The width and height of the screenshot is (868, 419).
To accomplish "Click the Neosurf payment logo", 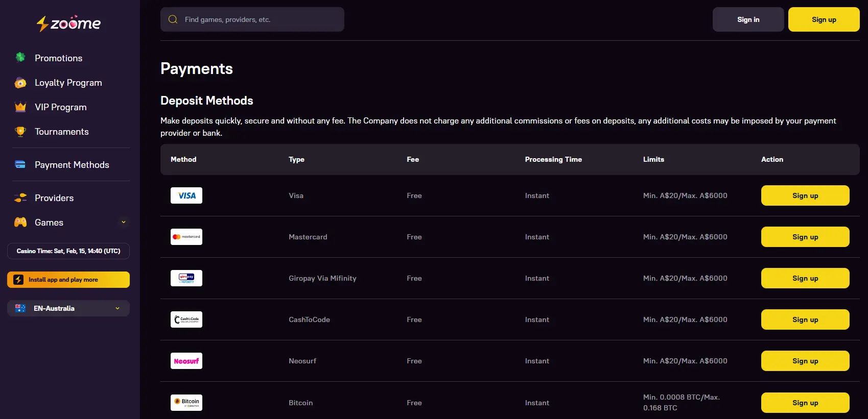I will click(x=186, y=361).
